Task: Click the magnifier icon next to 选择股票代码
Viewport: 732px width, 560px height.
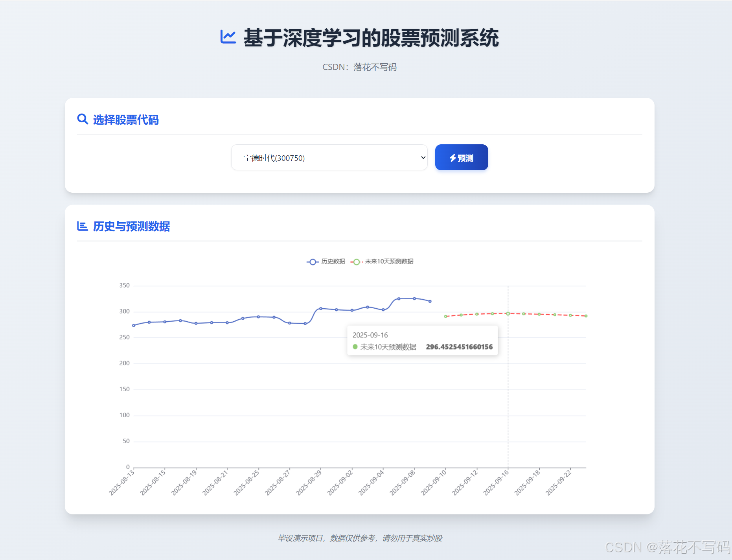Action: point(82,119)
